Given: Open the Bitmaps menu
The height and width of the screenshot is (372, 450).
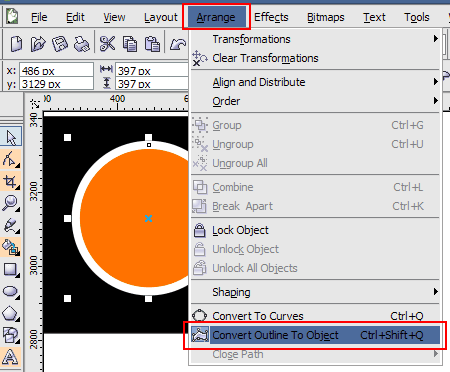Looking at the screenshot, I should click(325, 17).
